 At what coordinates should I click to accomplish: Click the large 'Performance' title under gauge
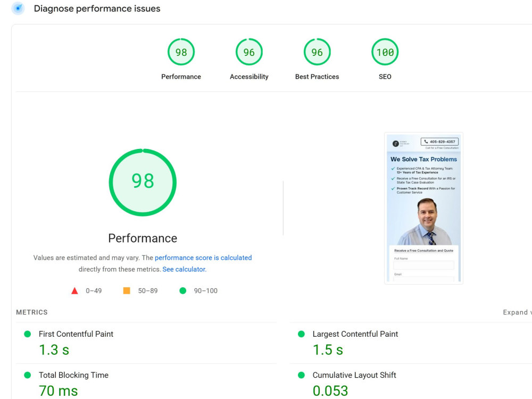tap(143, 238)
